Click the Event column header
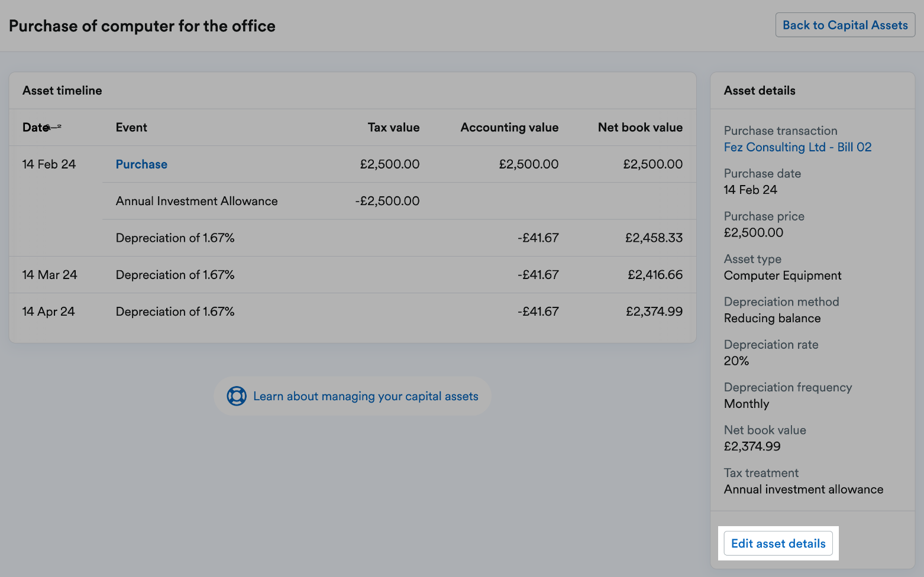Image resolution: width=924 pixels, height=577 pixels. pyautogui.click(x=131, y=127)
